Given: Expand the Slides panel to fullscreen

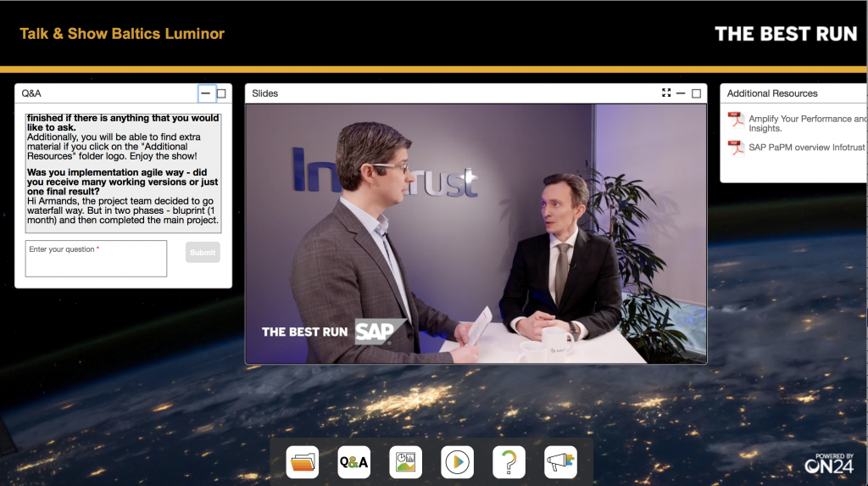Looking at the screenshot, I should coord(666,93).
